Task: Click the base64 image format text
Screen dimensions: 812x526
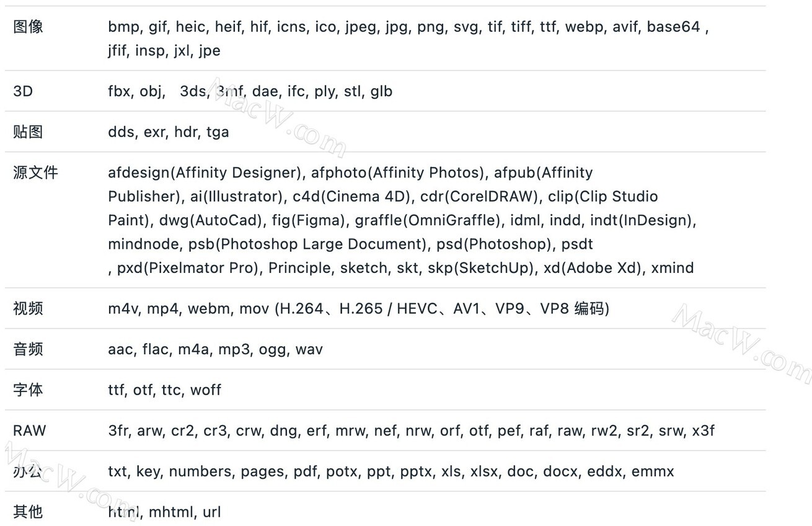Action: click(x=674, y=27)
